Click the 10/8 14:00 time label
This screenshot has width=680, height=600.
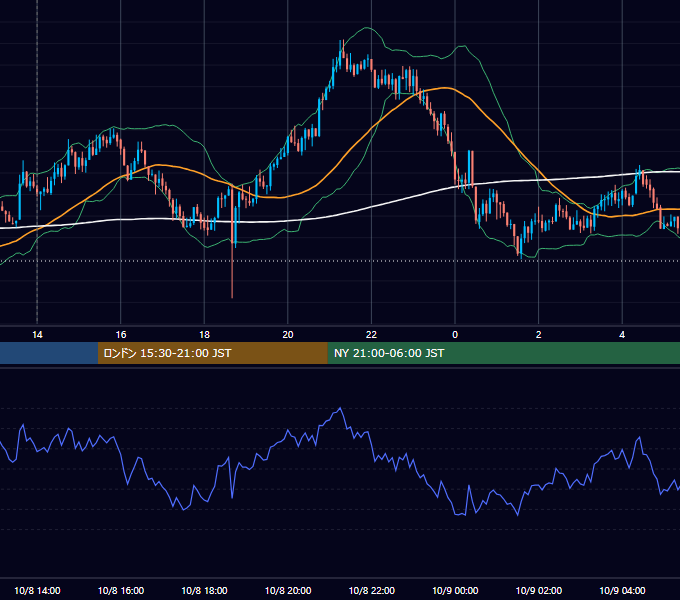point(37,590)
